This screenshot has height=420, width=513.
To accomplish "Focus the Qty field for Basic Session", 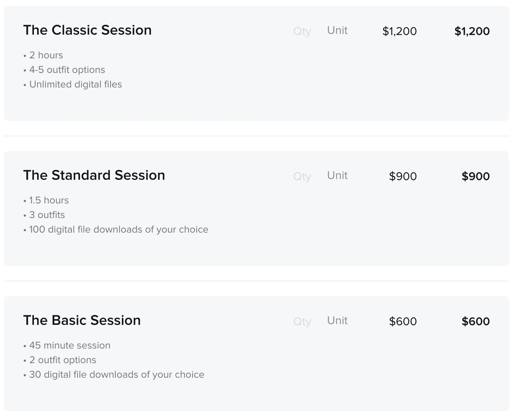I will pos(302,322).
